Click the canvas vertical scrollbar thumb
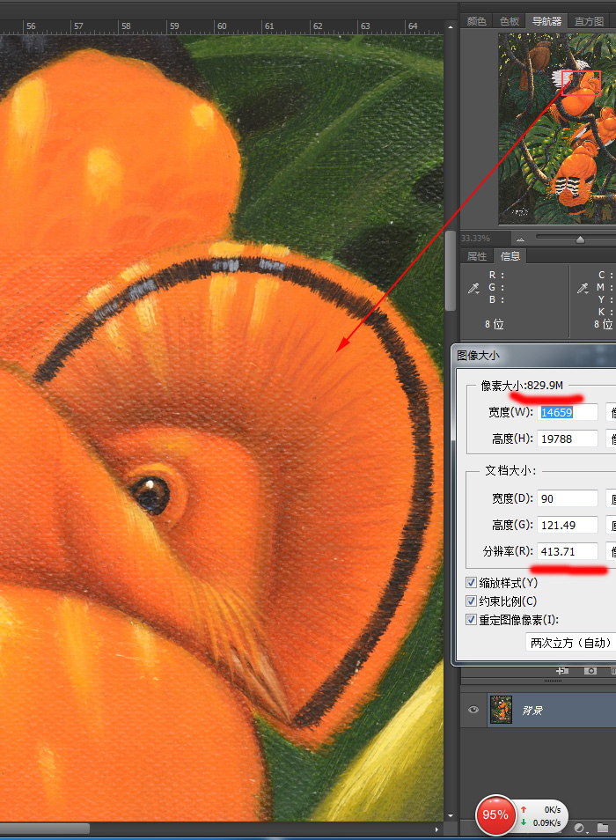This screenshot has width=616, height=840. (450, 271)
